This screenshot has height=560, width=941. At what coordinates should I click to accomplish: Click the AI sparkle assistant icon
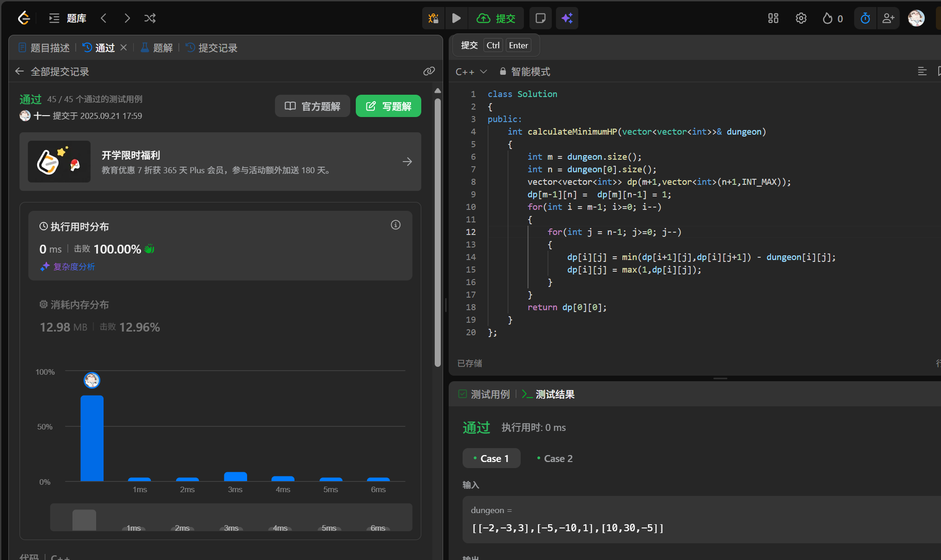(567, 18)
